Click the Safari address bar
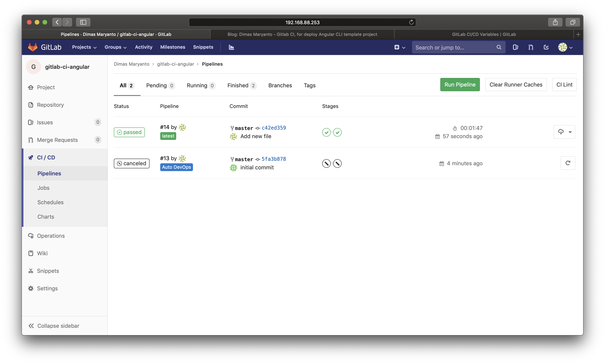The width and height of the screenshot is (605, 364). (302, 22)
